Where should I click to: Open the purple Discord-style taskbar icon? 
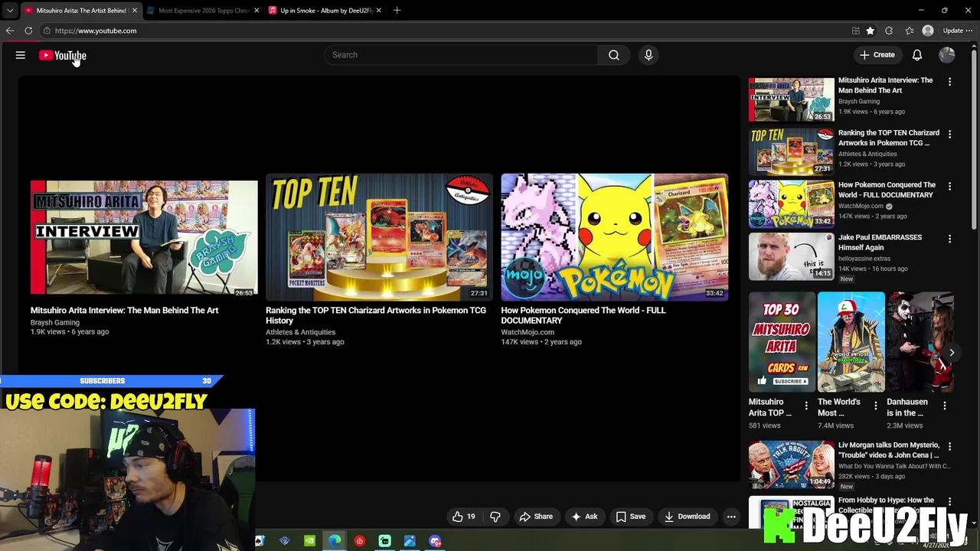[435, 541]
